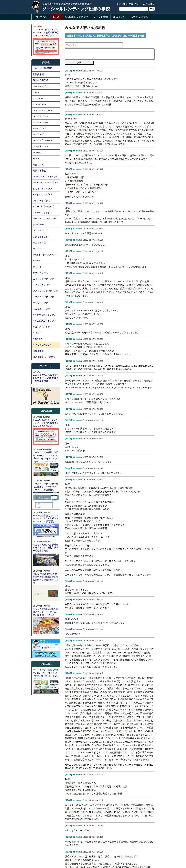The width and height of the screenshot is (186, 868).
Task: Open AGクラファン board link
Action: pyautogui.click(x=46, y=128)
